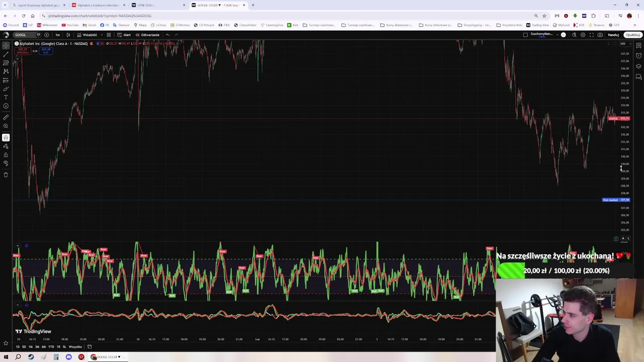The width and height of the screenshot is (644, 362).
Task: Select the 5D time range
Action: [24, 347]
